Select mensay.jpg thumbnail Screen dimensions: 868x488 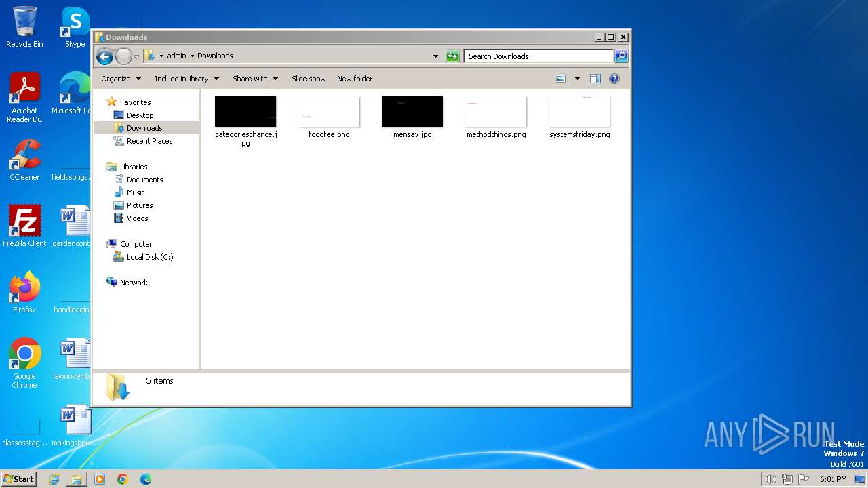pos(412,112)
